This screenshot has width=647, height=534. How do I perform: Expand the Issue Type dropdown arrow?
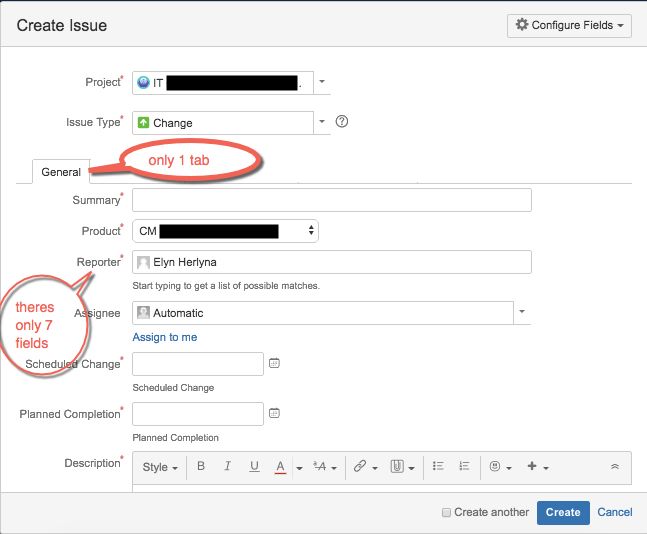click(x=322, y=122)
